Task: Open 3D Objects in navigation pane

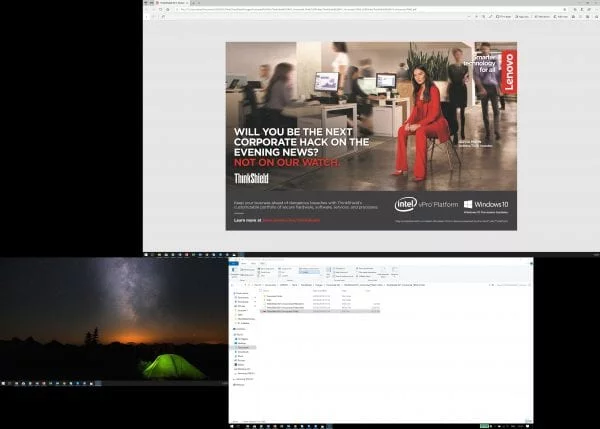Action: click(x=243, y=339)
